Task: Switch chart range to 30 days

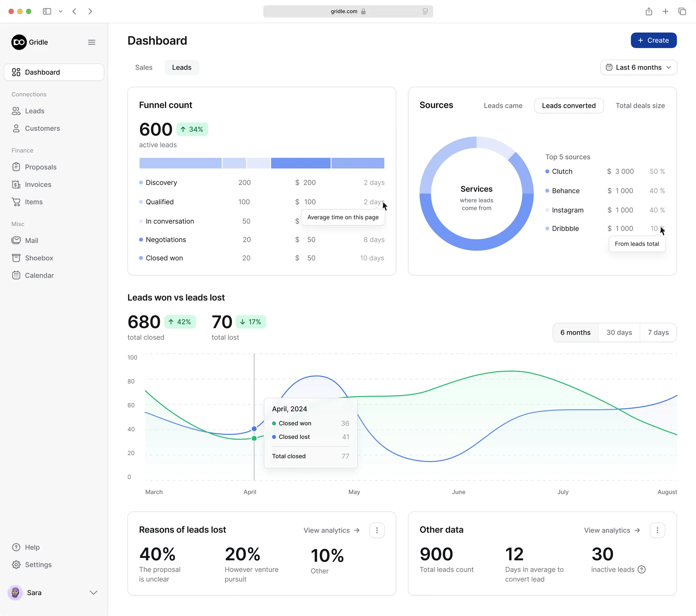Action: [619, 333]
